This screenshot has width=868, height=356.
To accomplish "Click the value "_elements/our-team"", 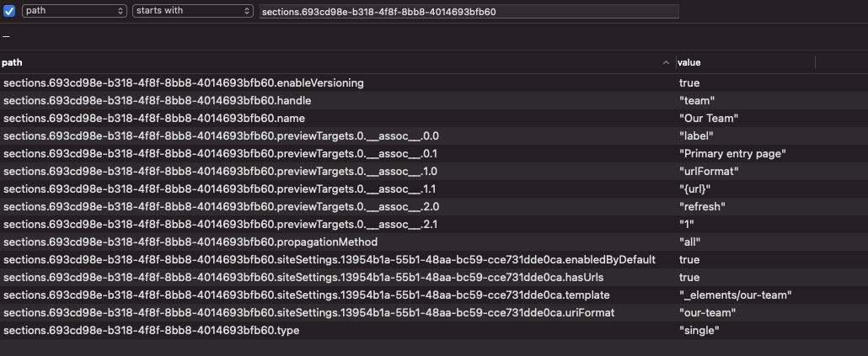I will [x=735, y=295].
